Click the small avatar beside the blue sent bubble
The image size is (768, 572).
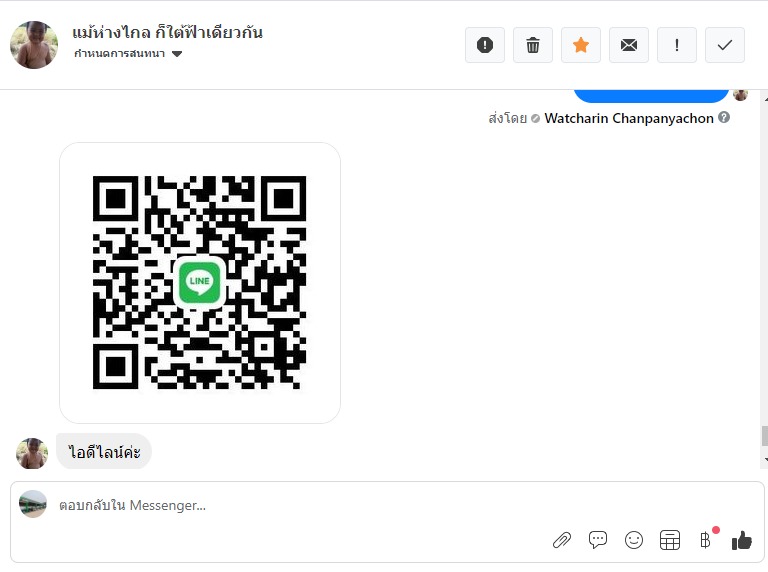(x=740, y=95)
